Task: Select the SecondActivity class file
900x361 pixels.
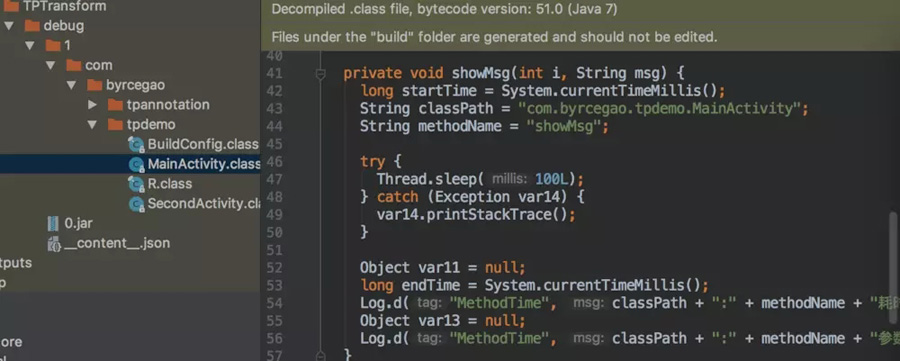Action: pyautogui.click(x=204, y=204)
